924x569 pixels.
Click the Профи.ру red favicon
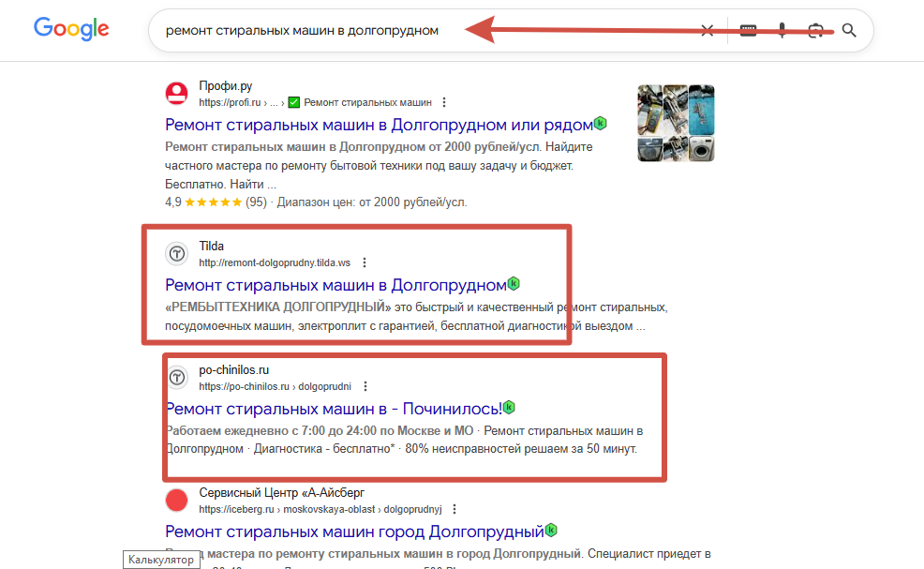pyautogui.click(x=176, y=93)
